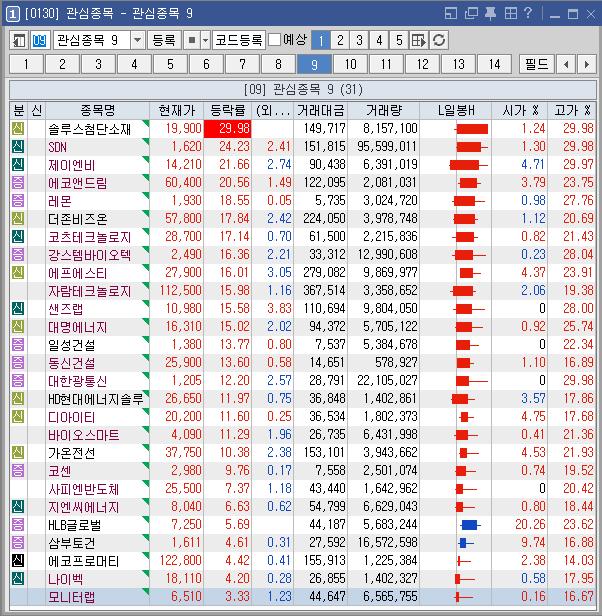Click the window number 1 icon in title
Viewport: 602px width, 616px height.
click(13, 14)
